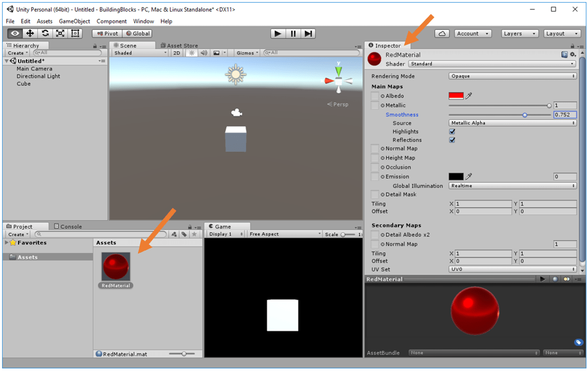The height and width of the screenshot is (371, 588).
Task: Disable Reflections in Main Maps
Action: point(452,140)
